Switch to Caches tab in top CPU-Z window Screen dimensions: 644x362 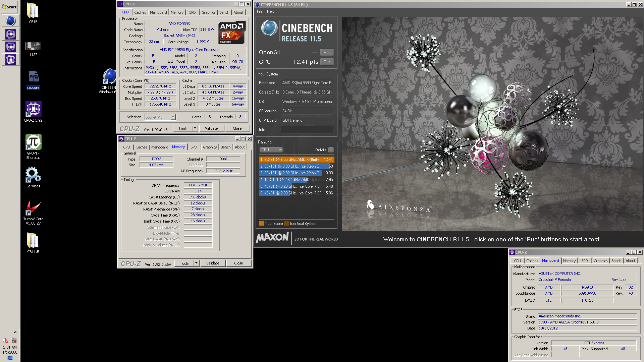(x=140, y=12)
